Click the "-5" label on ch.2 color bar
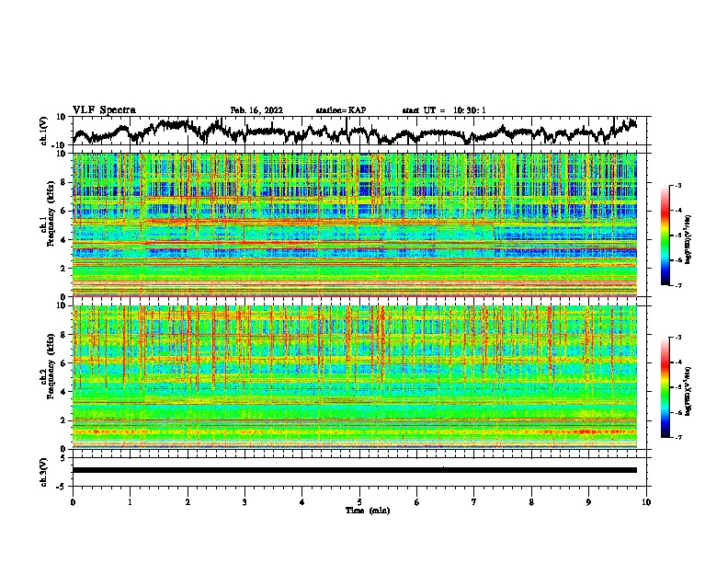Image resolution: width=728 pixels, height=563 pixels. tap(677, 387)
